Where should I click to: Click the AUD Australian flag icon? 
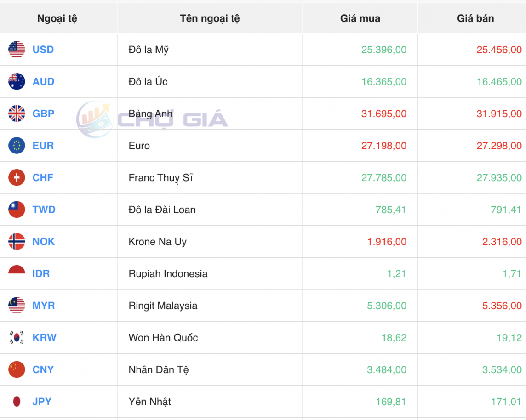16,81
